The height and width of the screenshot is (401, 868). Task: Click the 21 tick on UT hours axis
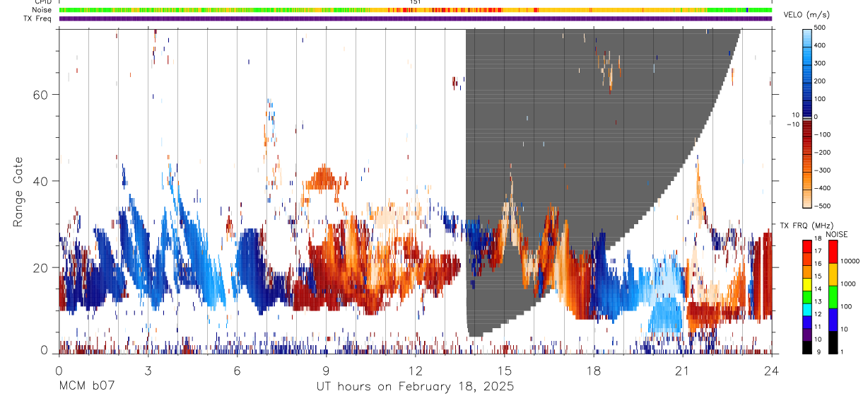[x=683, y=371]
